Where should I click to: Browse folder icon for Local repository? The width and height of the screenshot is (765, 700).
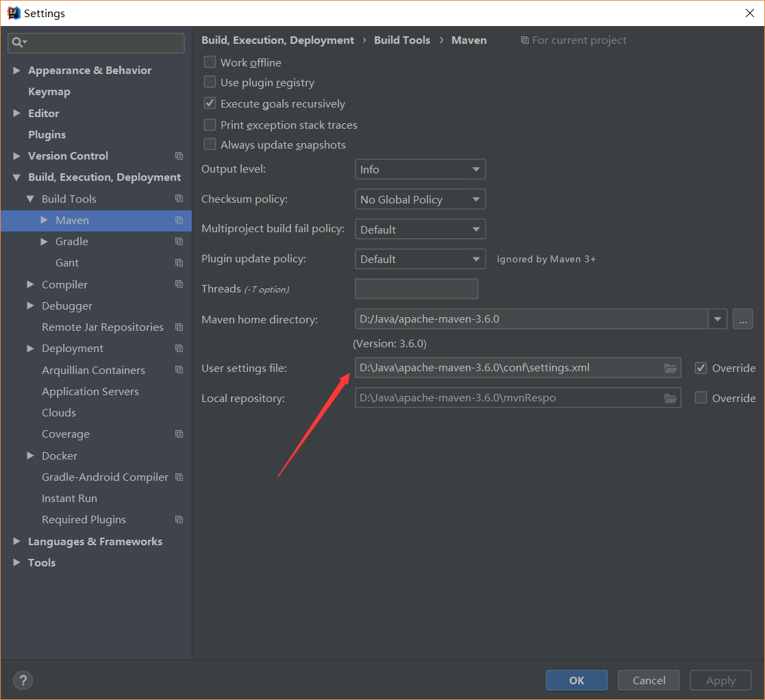click(670, 399)
